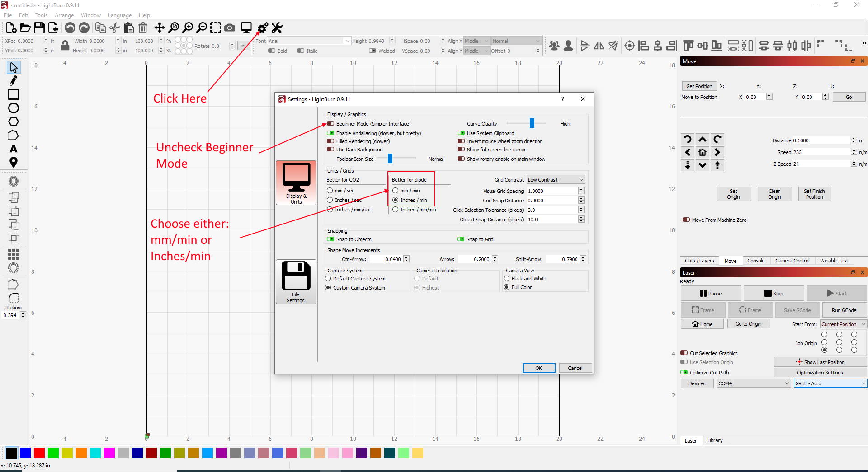
Task: Select Default Capture System radio
Action: coord(328,279)
